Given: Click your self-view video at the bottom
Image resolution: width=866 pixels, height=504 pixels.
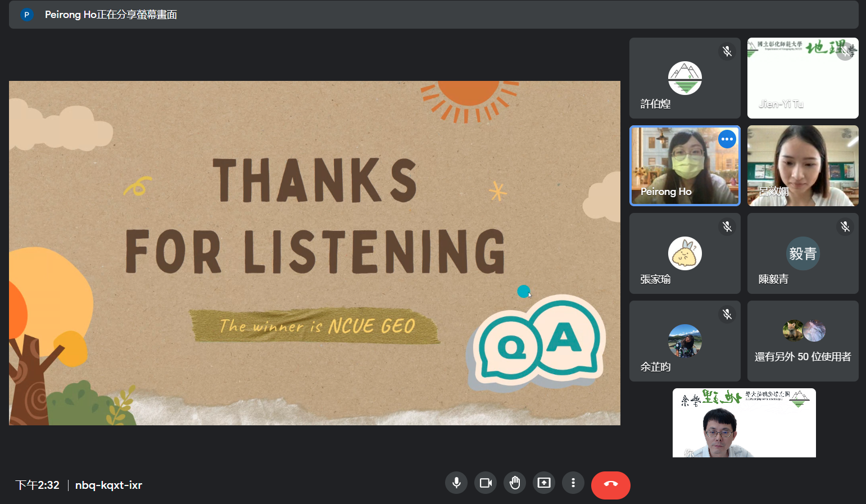Looking at the screenshot, I should [744, 423].
